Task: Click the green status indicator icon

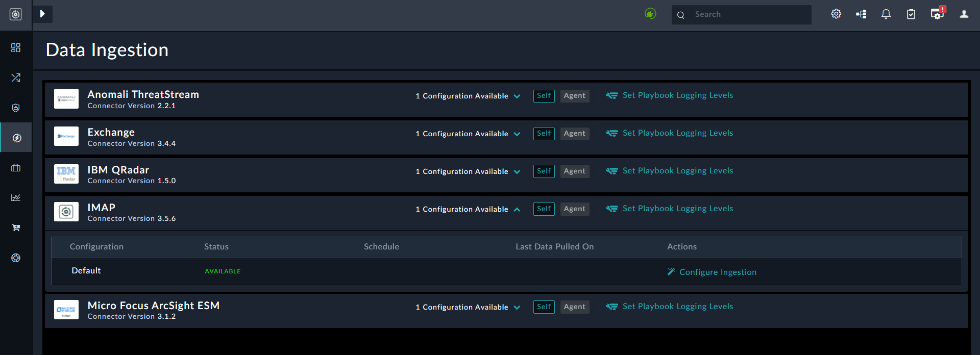Action: click(650, 14)
